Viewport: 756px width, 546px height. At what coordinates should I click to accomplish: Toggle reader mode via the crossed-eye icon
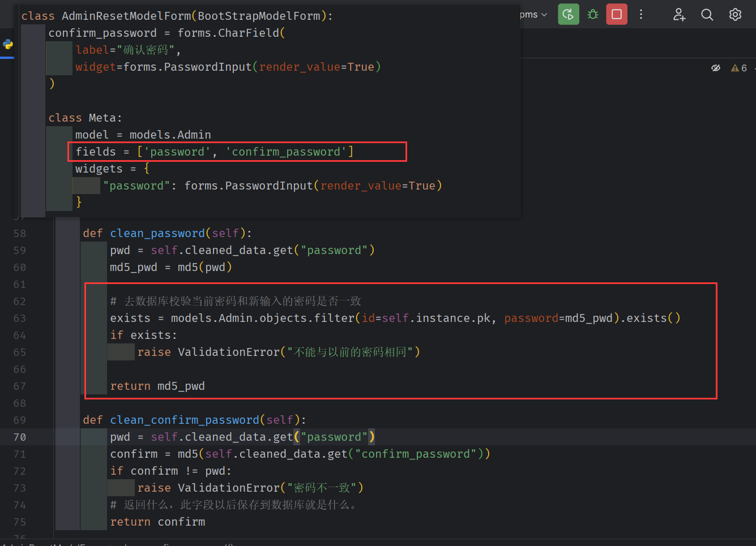pos(716,68)
